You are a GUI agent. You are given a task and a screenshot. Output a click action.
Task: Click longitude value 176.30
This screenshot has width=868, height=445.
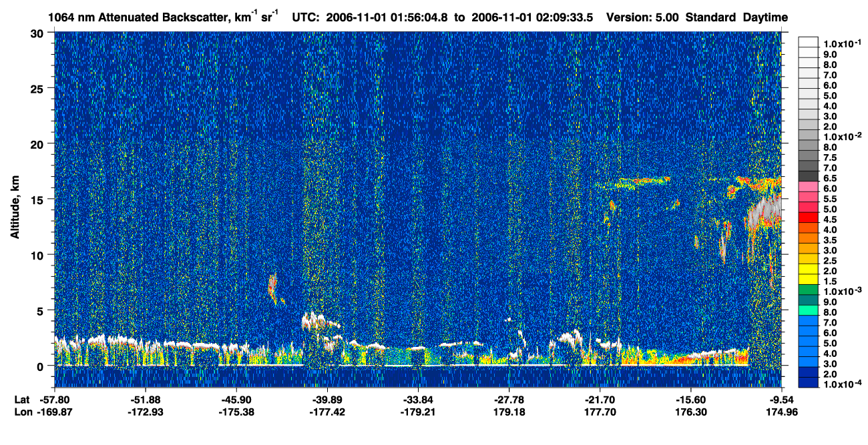[691, 412]
